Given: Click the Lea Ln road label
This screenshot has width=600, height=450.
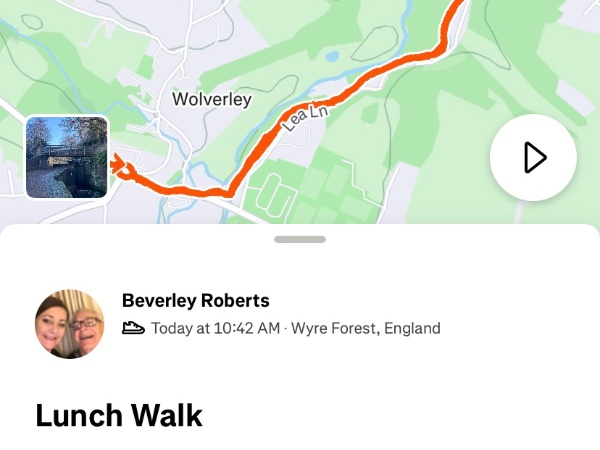Looking at the screenshot, I should click(305, 120).
